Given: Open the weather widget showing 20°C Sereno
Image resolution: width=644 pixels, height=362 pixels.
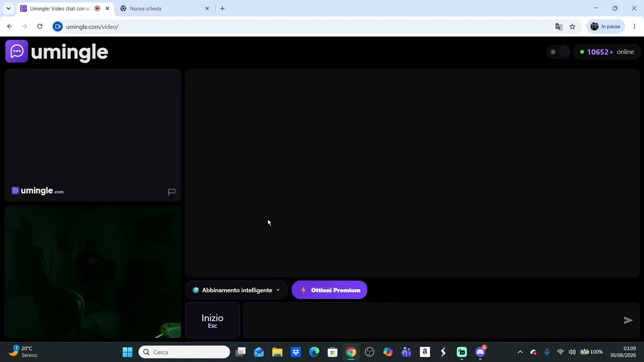Looking at the screenshot, I should pyautogui.click(x=24, y=352).
